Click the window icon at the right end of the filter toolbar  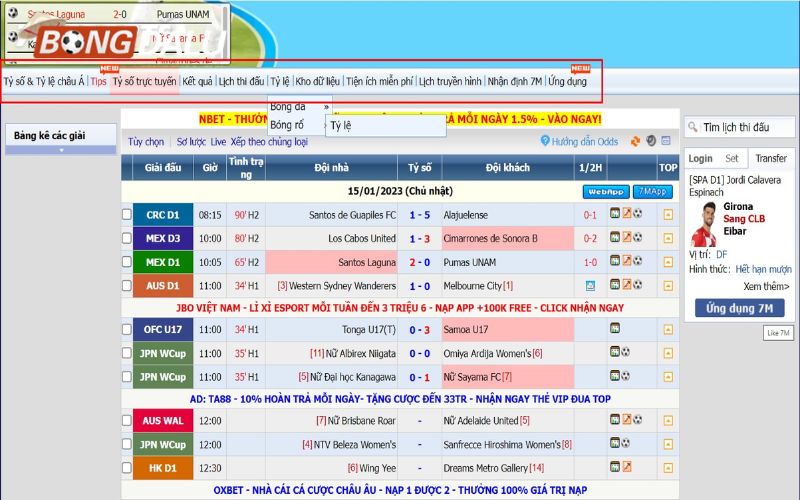point(666,141)
